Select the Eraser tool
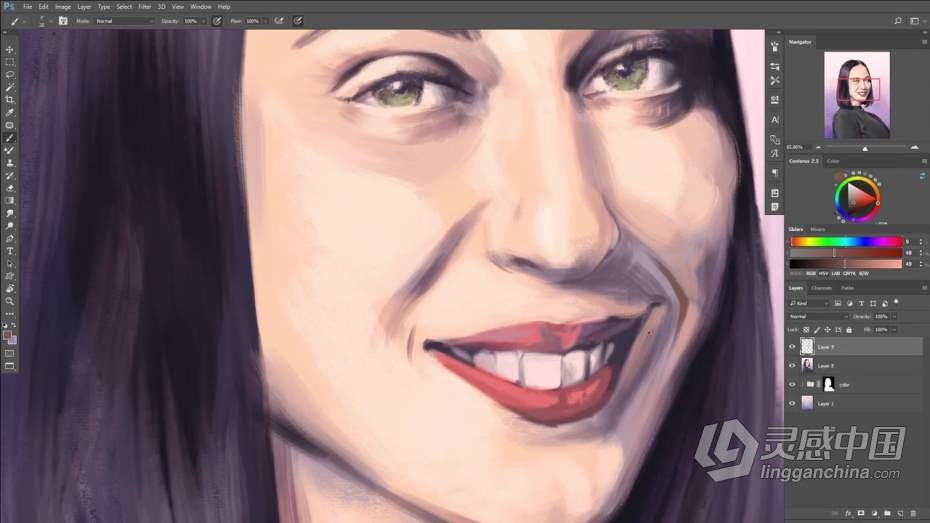Image resolution: width=930 pixels, height=523 pixels. (10, 187)
